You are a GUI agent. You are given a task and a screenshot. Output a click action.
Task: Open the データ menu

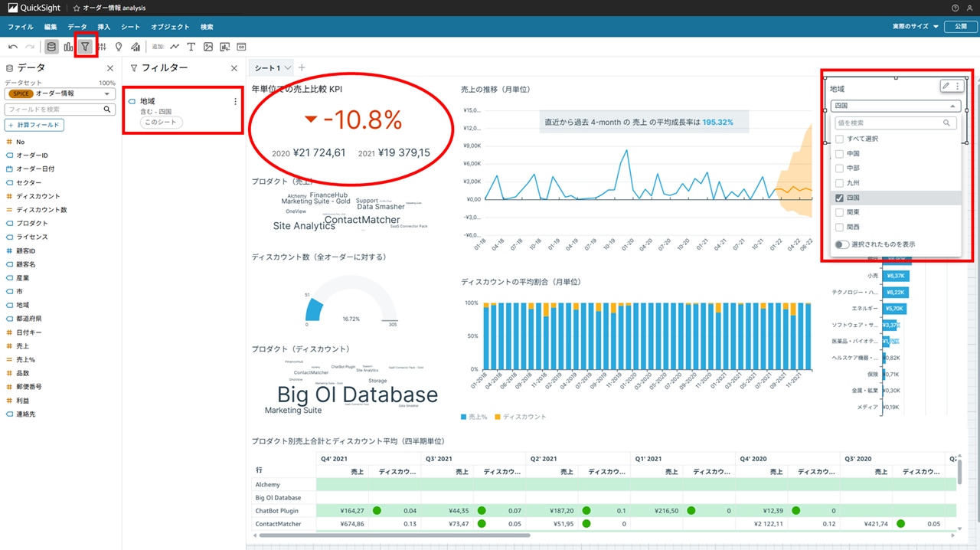coord(77,27)
